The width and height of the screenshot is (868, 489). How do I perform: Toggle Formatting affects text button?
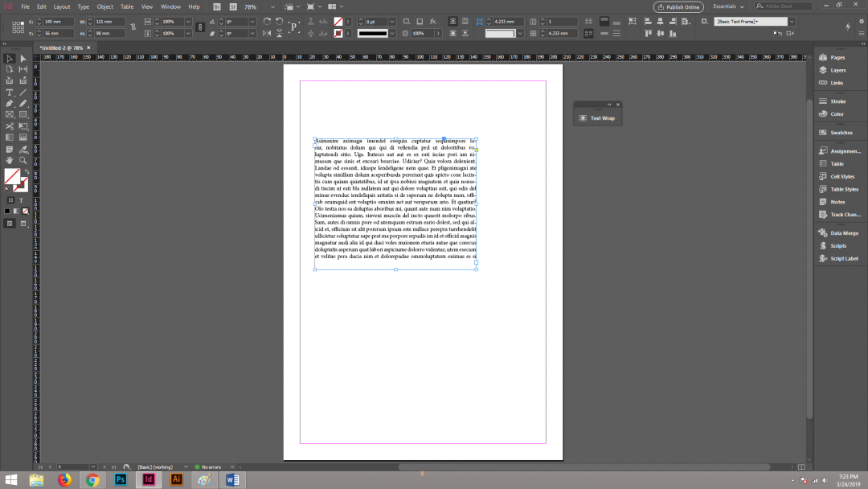(22, 200)
